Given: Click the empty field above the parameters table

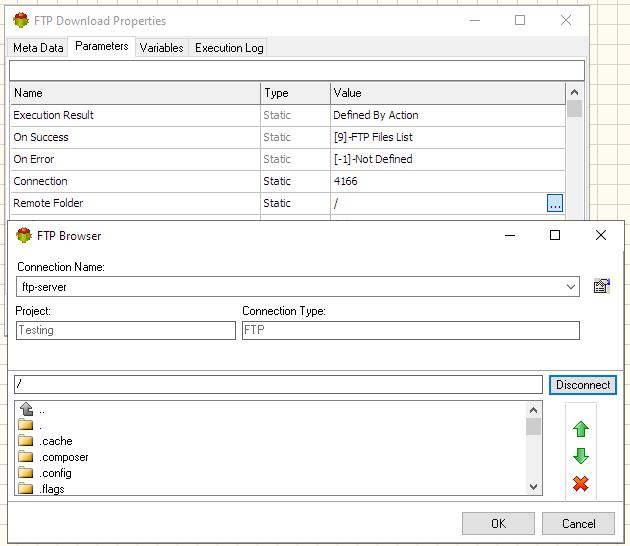Looking at the screenshot, I should tap(297, 71).
